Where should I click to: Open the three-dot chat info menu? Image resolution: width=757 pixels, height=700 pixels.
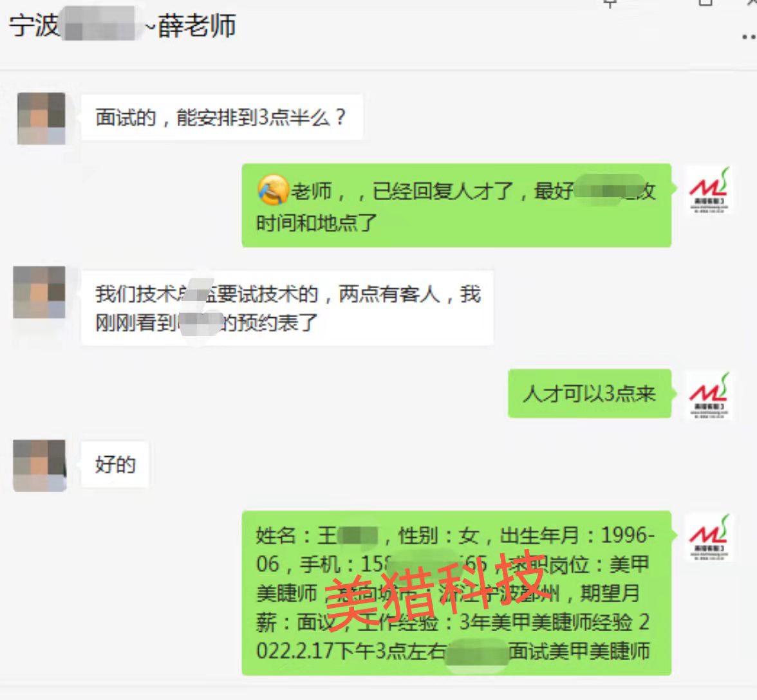[x=749, y=37]
